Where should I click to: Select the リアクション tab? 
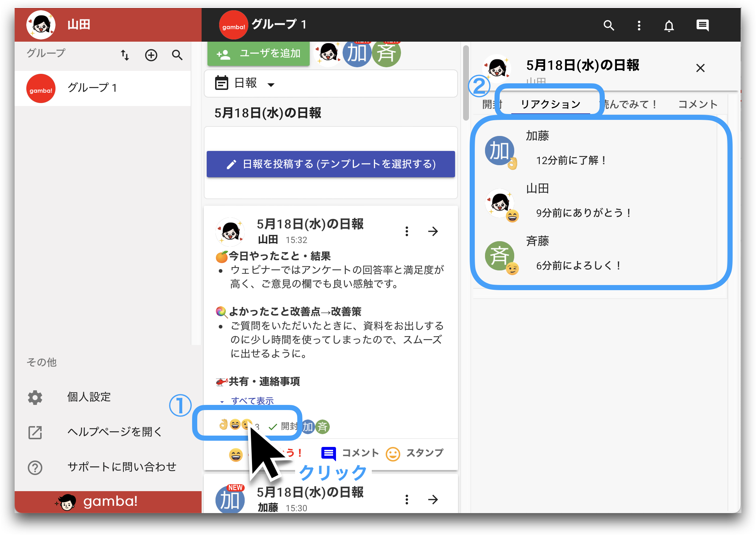point(551,105)
